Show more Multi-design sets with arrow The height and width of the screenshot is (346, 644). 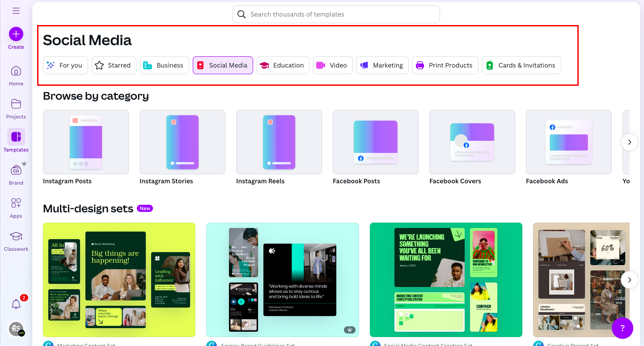629,280
